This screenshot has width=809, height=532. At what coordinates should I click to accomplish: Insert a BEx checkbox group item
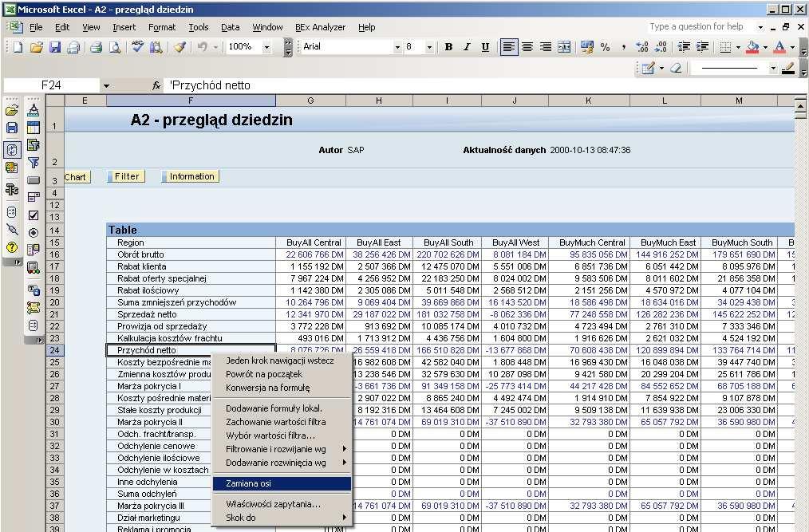click(x=34, y=215)
